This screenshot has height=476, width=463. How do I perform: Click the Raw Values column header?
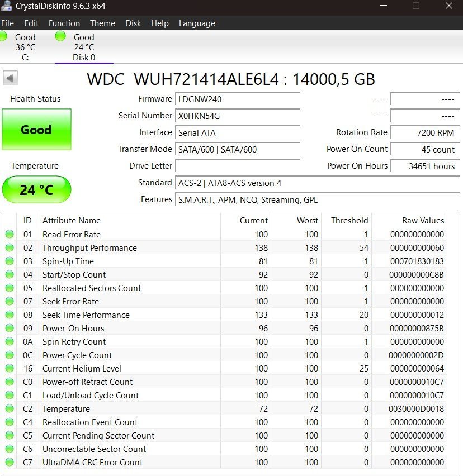(423, 221)
